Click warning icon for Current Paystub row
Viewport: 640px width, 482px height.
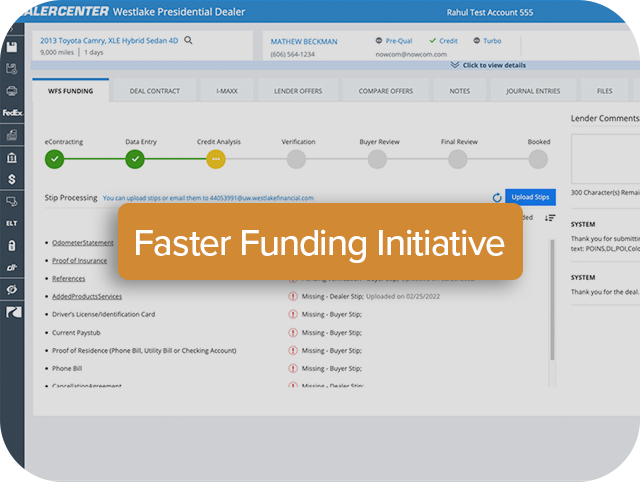click(x=293, y=333)
